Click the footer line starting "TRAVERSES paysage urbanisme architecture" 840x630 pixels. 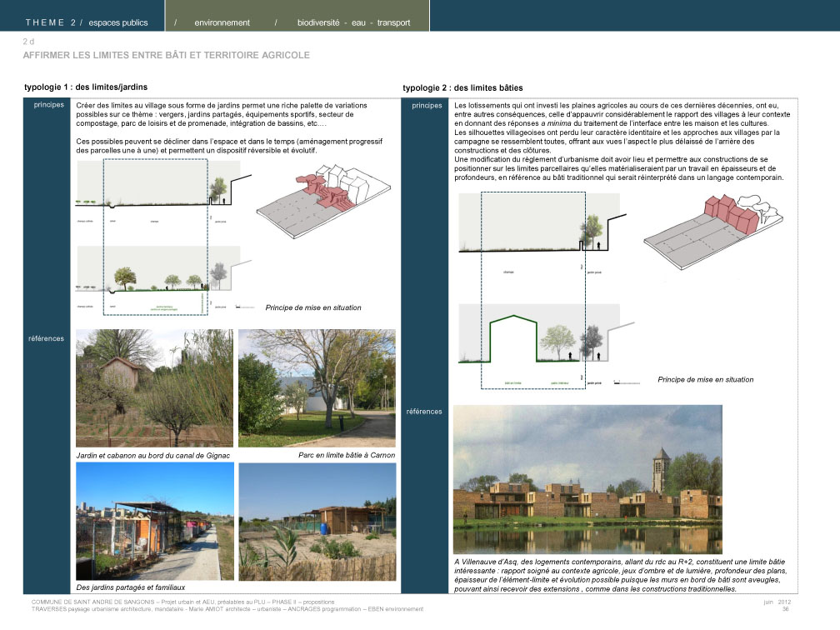pyautogui.click(x=227, y=609)
